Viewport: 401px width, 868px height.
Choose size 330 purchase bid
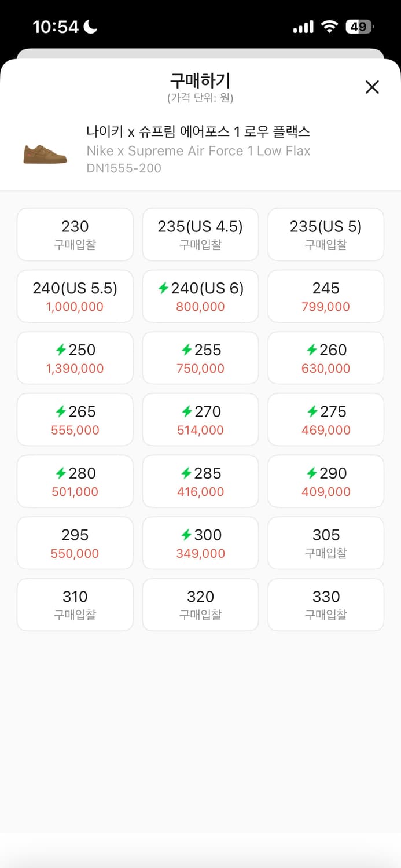[x=326, y=604]
